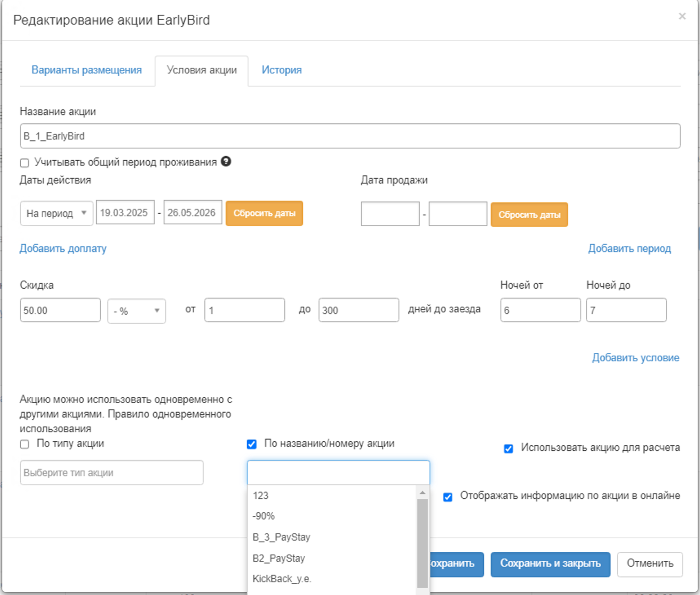Click the help question mark icon
This screenshot has width=700, height=595.
click(226, 161)
